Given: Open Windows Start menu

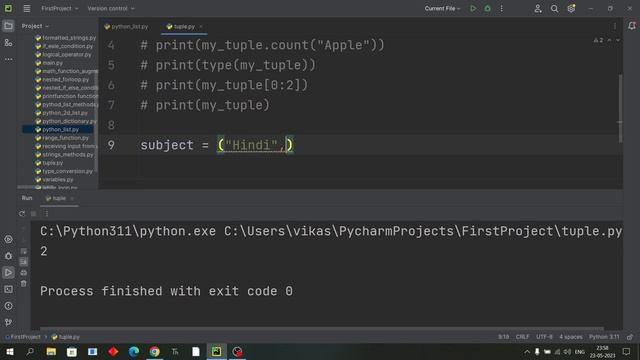Looking at the screenshot, I should tap(10, 351).
